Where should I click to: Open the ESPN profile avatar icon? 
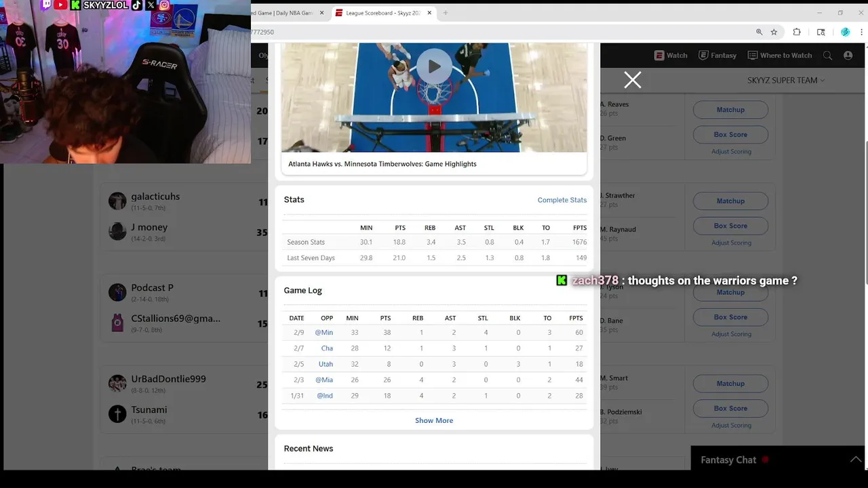click(x=848, y=56)
